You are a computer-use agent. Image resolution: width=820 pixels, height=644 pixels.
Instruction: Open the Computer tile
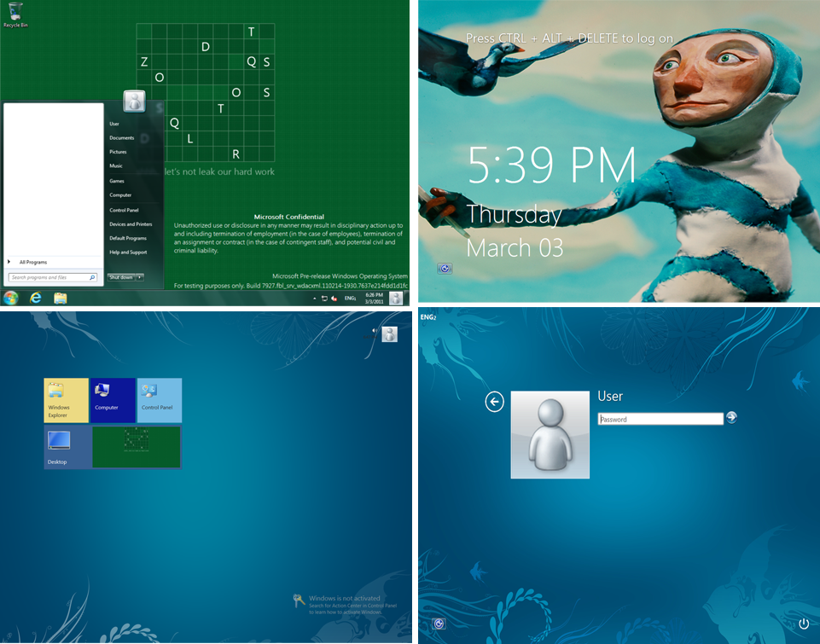click(x=113, y=400)
